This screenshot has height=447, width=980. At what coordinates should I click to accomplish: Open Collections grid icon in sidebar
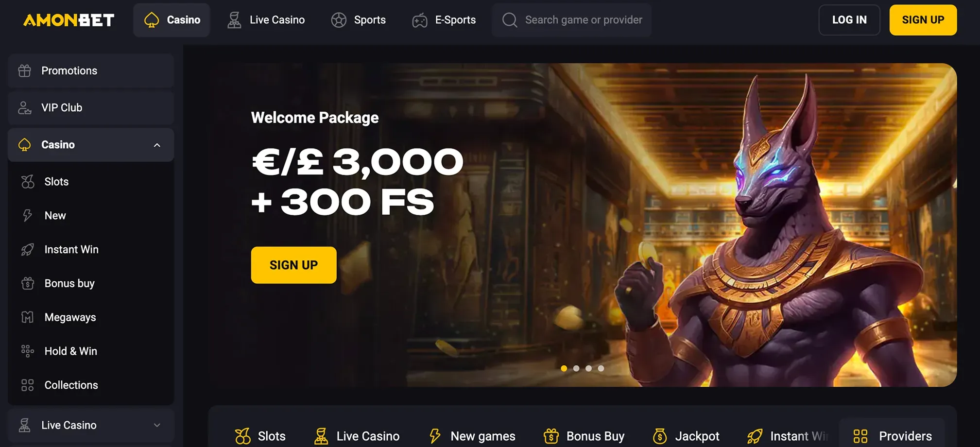point(28,385)
